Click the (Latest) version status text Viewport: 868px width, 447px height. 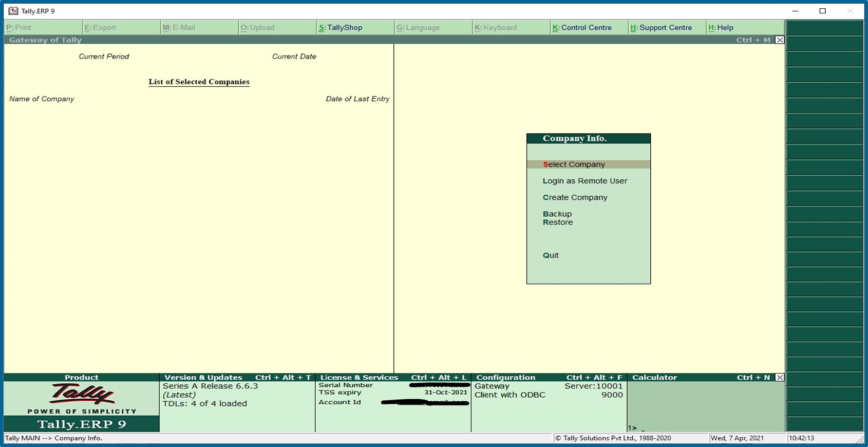tap(179, 395)
